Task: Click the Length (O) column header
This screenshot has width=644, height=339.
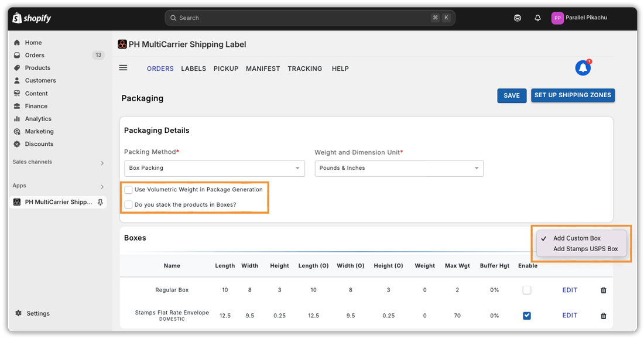Action: [x=313, y=266]
